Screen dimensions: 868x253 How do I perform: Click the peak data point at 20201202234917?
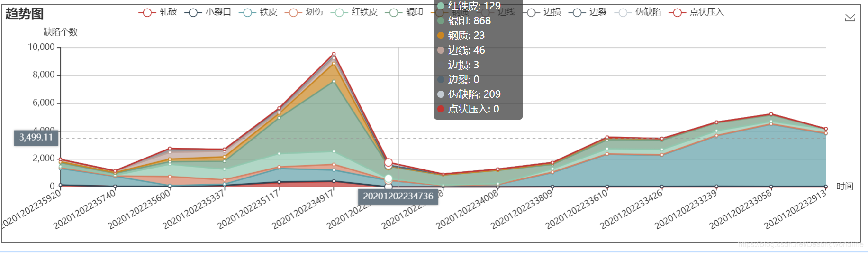pyautogui.click(x=334, y=54)
